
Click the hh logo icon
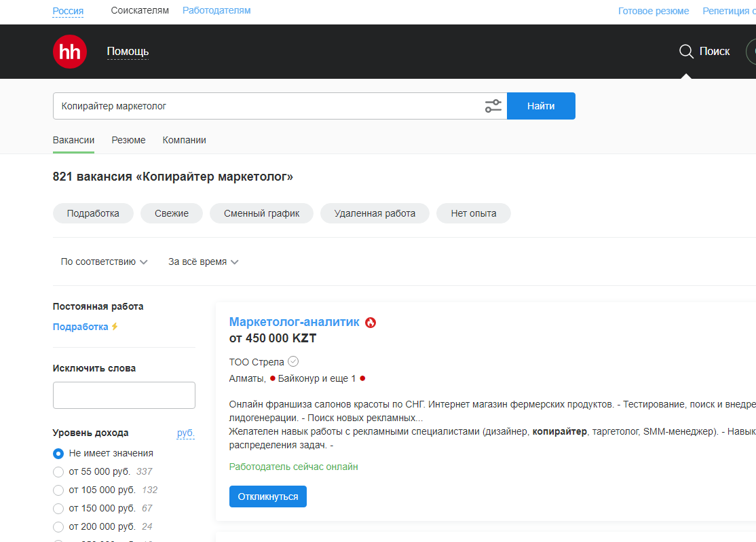pyautogui.click(x=70, y=52)
